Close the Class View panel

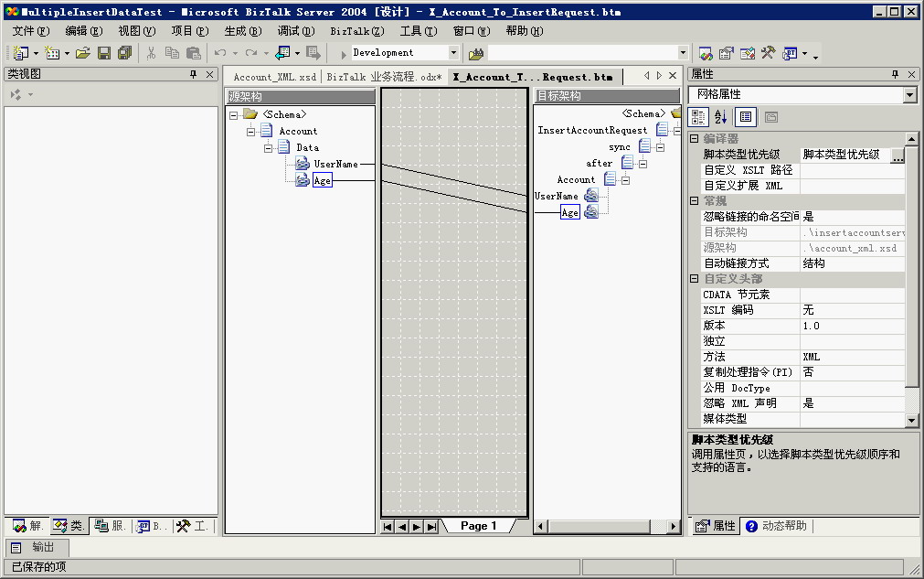pos(210,74)
